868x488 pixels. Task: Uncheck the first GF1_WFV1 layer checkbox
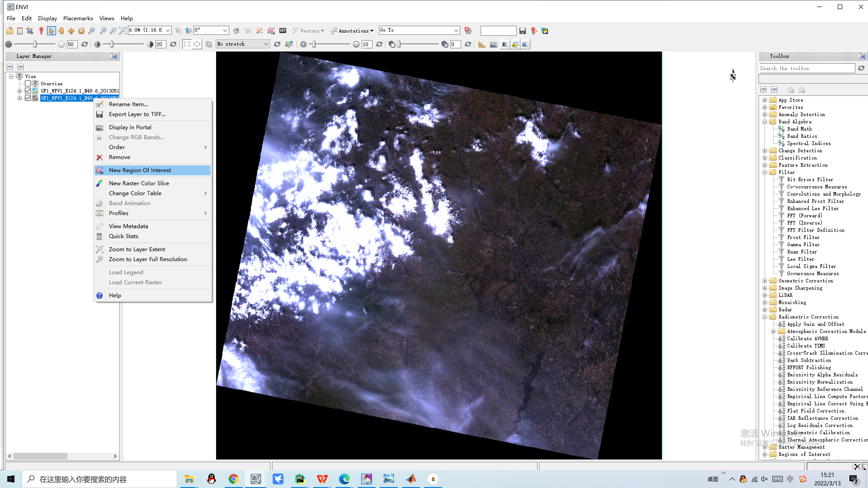pyautogui.click(x=28, y=91)
